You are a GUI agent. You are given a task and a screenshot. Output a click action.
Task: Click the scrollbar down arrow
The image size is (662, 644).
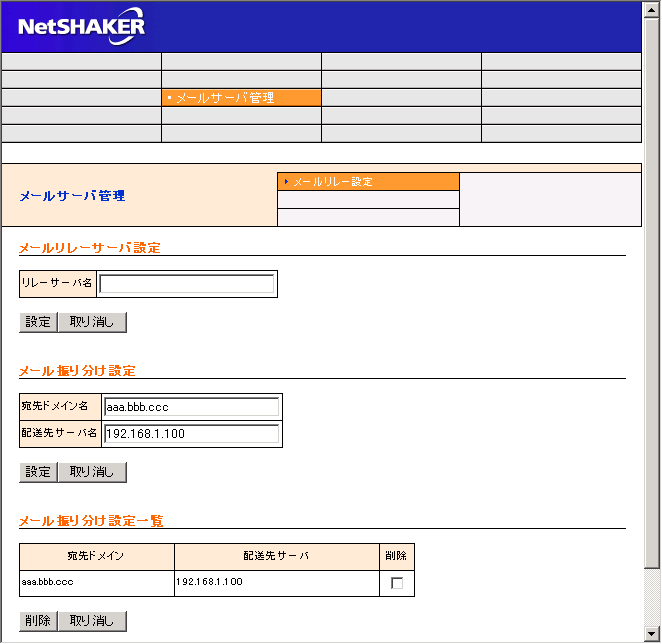[x=652, y=635]
